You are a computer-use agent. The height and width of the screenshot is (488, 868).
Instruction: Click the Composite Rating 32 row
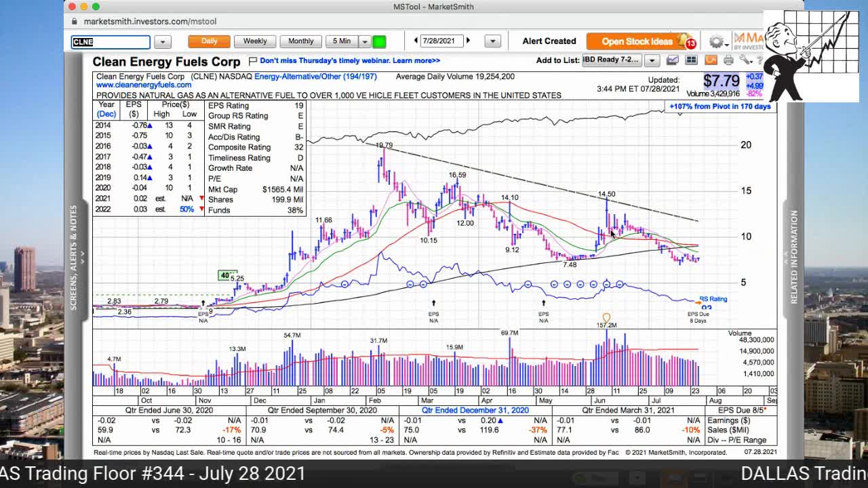pyautogui.click(x=256, y=147)
